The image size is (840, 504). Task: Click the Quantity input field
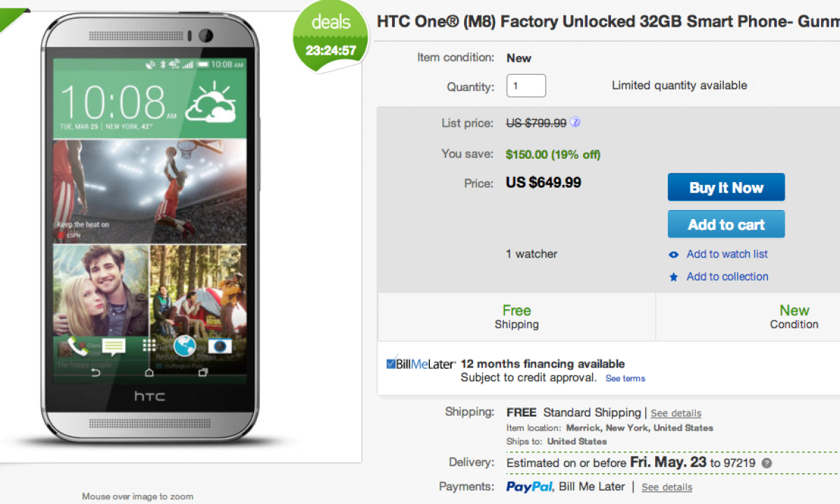point(526,86)
